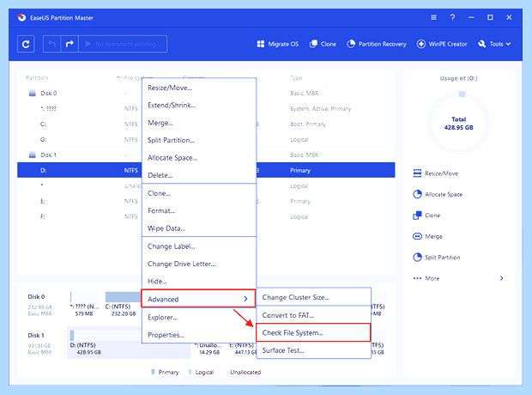The height and width of the screenshot is (395, 532).
Task: Open the Clone tool in the top toolbar
Action: [x=323, y=44]
